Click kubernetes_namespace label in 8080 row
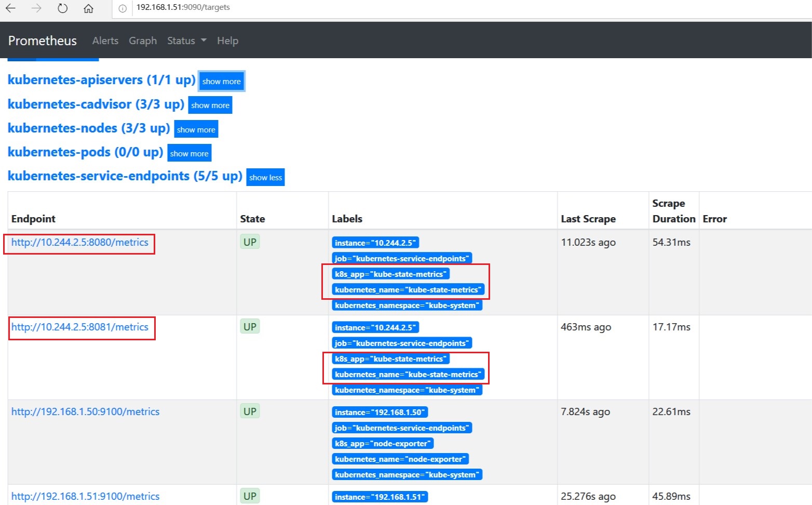Screen dimensions: 812x505 [407, 305]
